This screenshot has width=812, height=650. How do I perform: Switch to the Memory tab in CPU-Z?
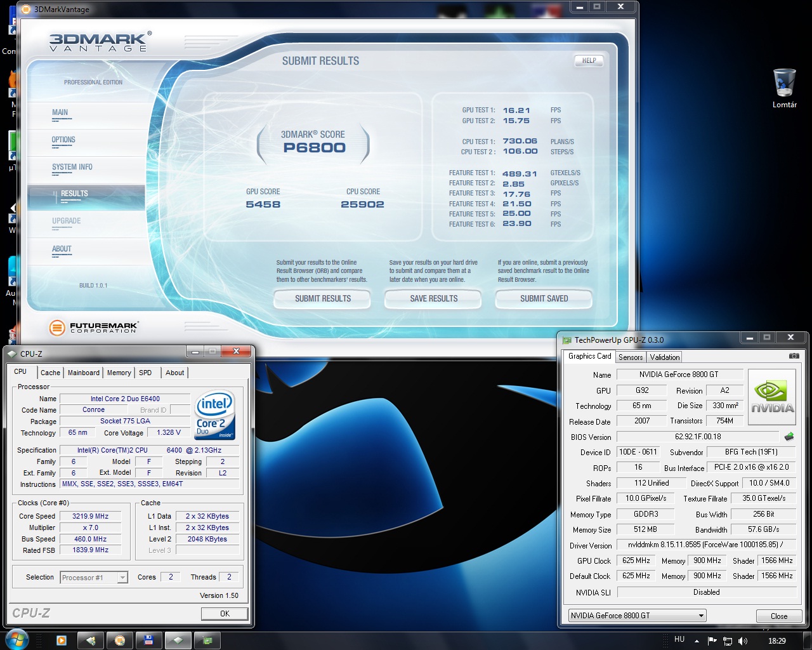pos(119,373)
